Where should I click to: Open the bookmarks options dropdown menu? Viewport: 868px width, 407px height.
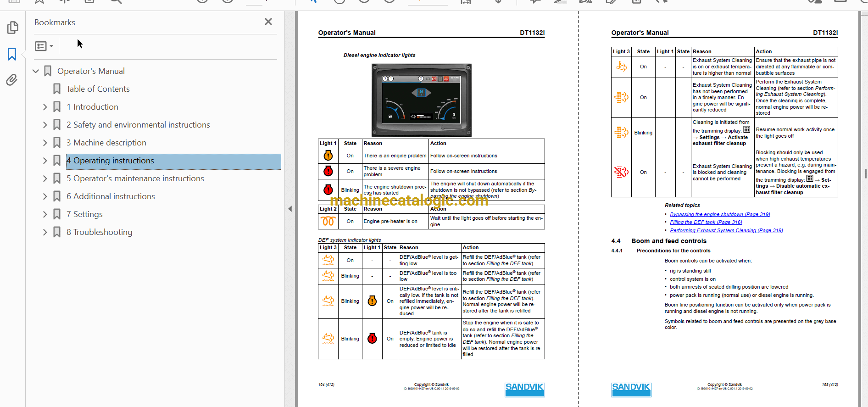44,46
